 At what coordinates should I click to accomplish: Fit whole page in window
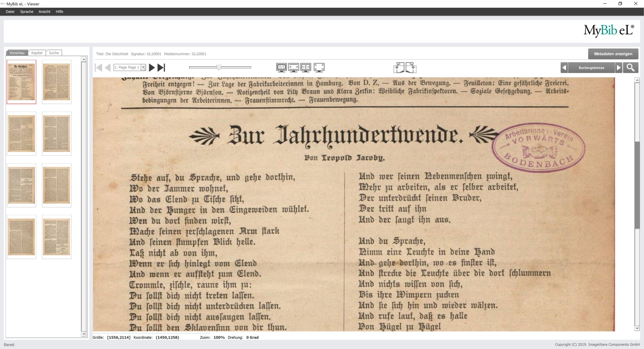306,67
